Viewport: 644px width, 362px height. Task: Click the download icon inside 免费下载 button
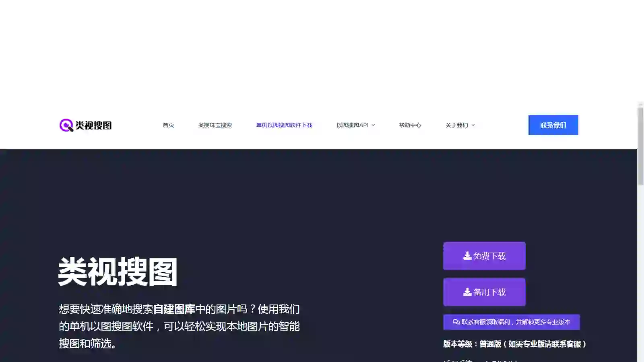click(x=467, y=255)
